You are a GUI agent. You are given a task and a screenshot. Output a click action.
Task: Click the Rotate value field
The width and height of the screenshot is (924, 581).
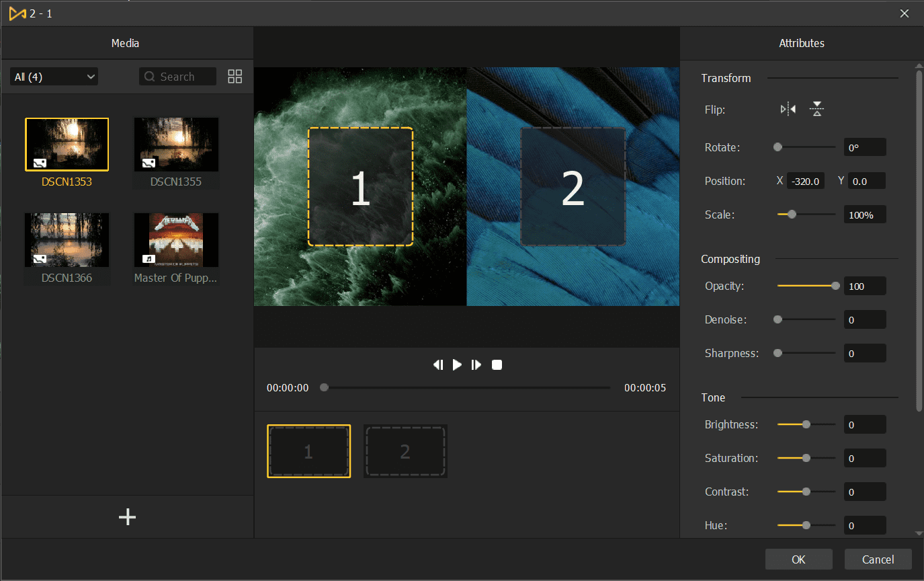(865, 147)
